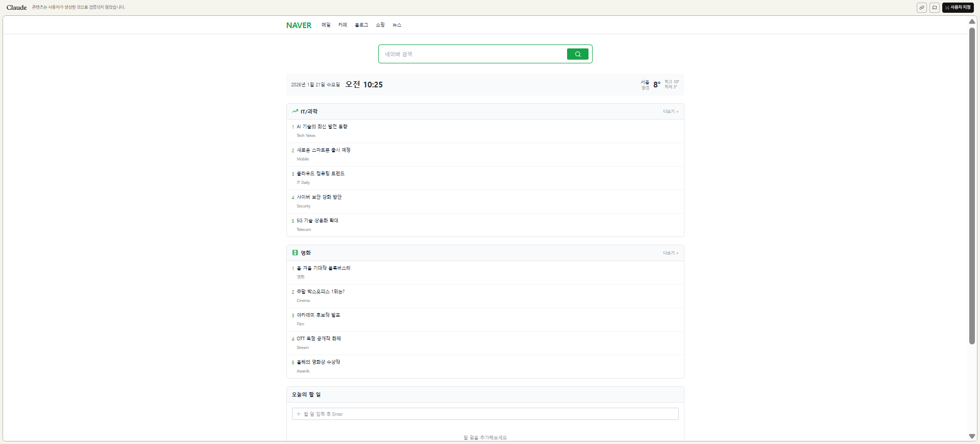The height and width of the screenshot is (444, 980).
Task: Click the 영화 section title
Action: (306, 253)
